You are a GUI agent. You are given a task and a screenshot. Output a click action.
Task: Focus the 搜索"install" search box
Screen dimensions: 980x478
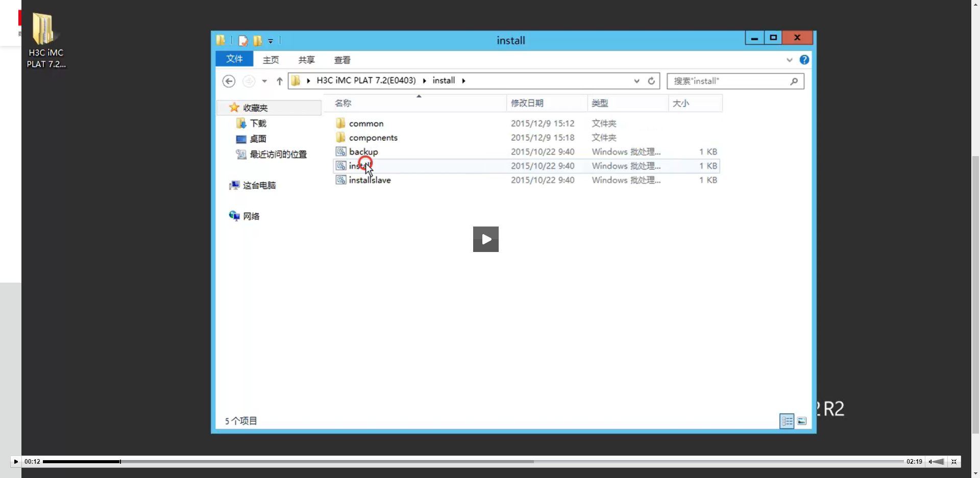pos(736,81)
